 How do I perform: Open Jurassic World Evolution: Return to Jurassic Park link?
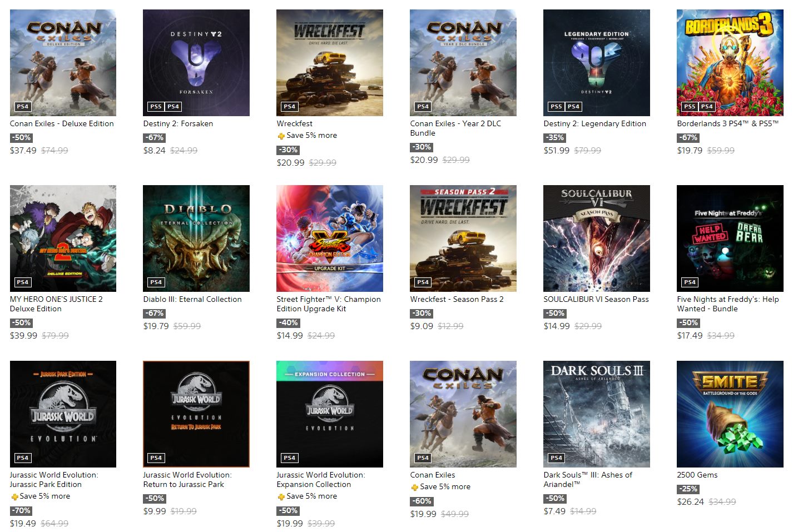(187, 480)
